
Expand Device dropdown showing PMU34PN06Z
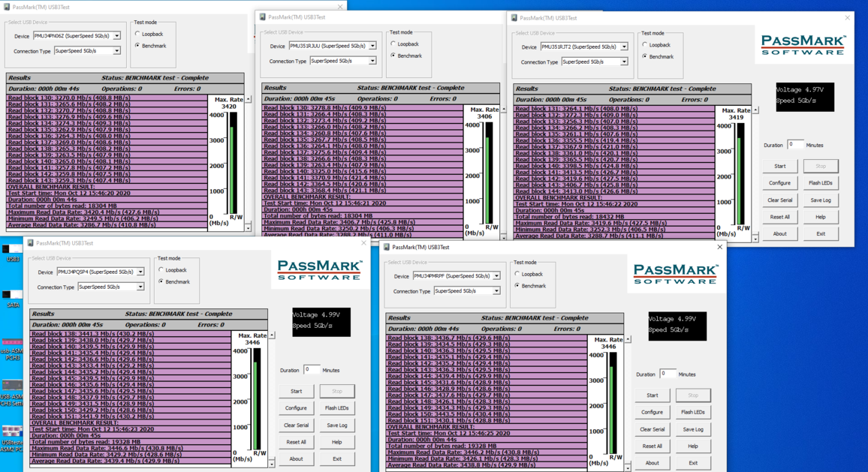click(117, 36)
